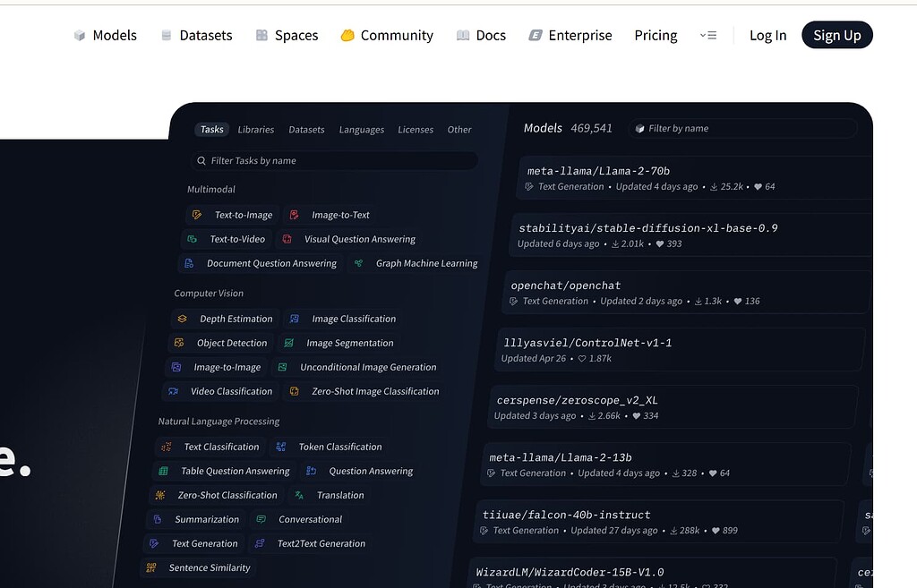
Task: Click the Models cube icon in navbar
Action: (x=80, y=36)
